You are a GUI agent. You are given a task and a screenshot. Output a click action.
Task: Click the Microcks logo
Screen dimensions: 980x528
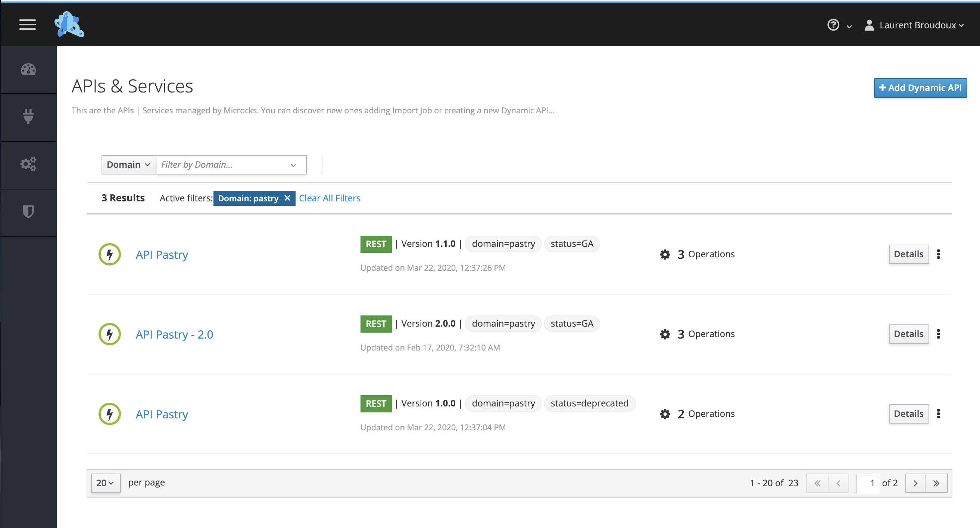[69, 24]
